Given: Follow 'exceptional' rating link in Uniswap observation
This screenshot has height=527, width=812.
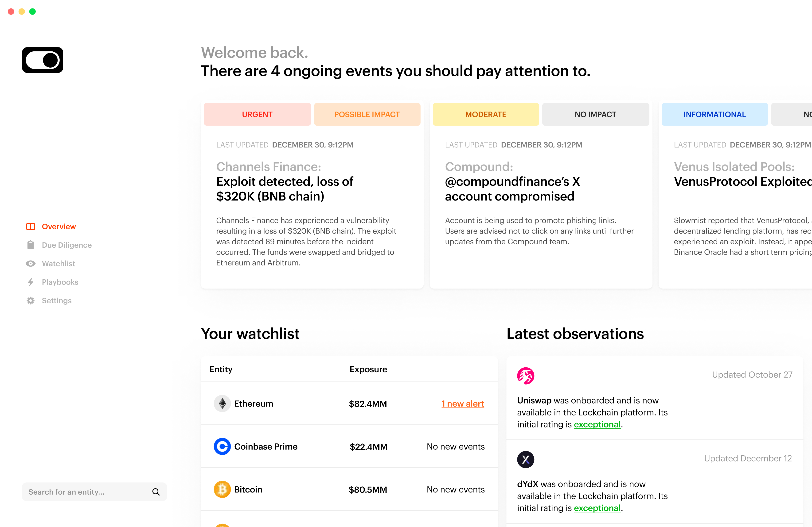Looking at the screenshot, I should tap(597, 424).
